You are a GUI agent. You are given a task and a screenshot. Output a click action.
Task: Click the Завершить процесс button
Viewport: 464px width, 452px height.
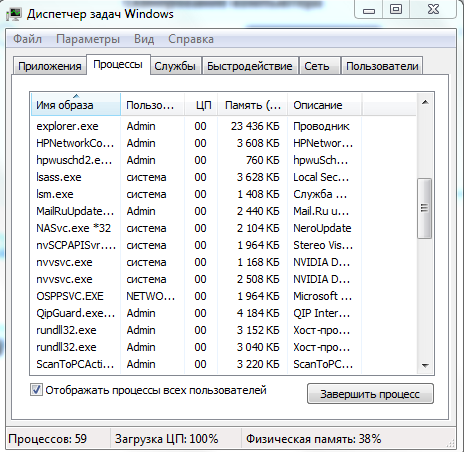tap(370, 394)
